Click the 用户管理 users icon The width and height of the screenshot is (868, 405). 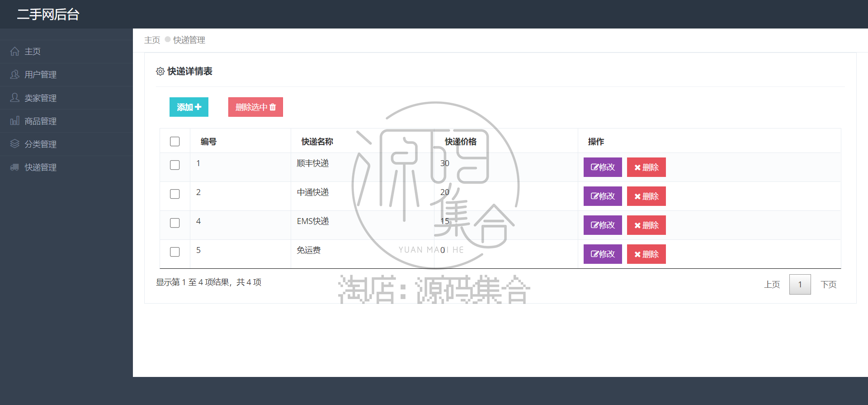click(15, 75)
